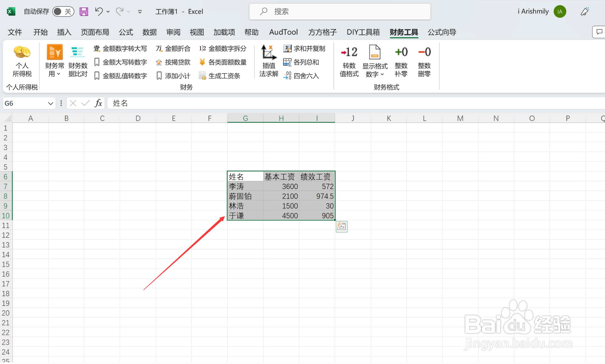This screenshot has height=364, width=605.
Task: Click 金额大写转数字 converter
Action: 120,62
